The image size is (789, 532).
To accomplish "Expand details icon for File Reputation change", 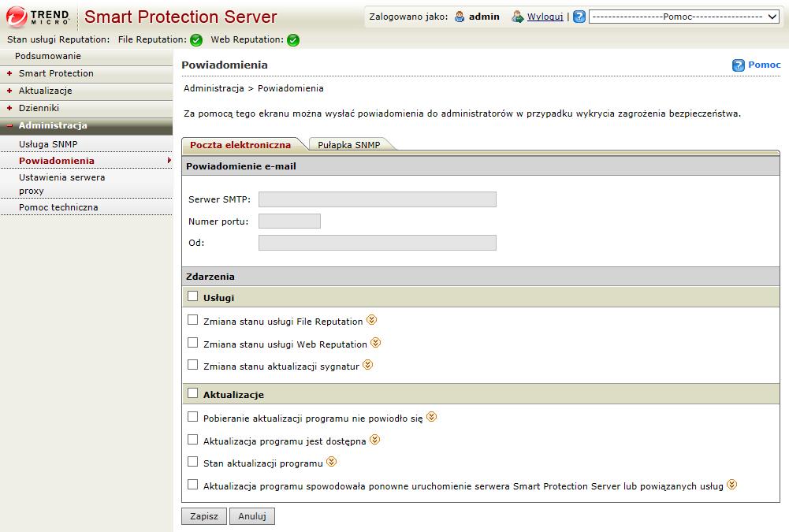I will point(372,320).
